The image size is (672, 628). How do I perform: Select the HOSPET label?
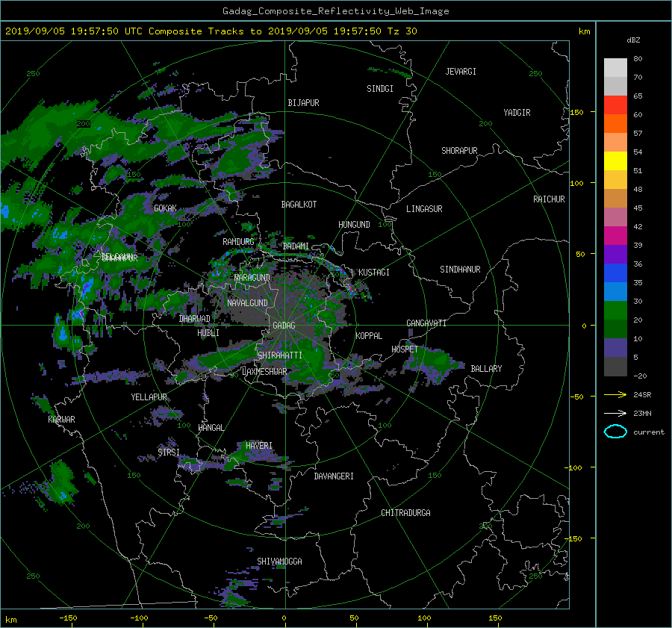405,349
